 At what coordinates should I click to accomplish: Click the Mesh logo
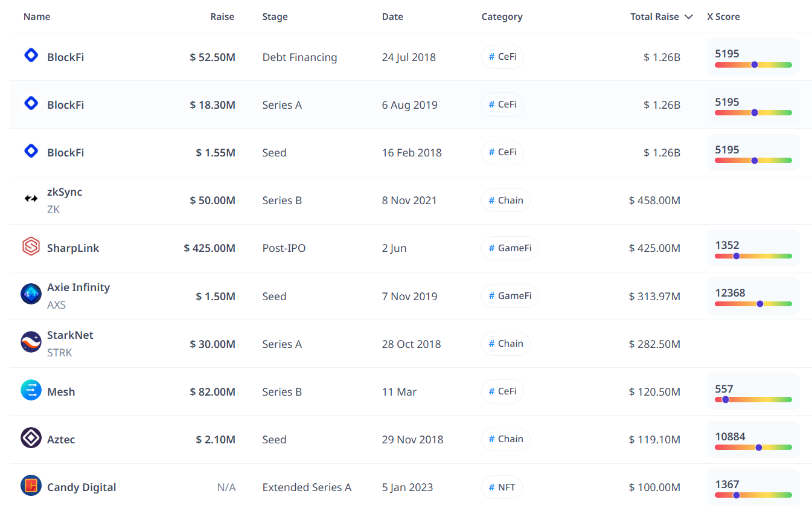click(31, 390)
